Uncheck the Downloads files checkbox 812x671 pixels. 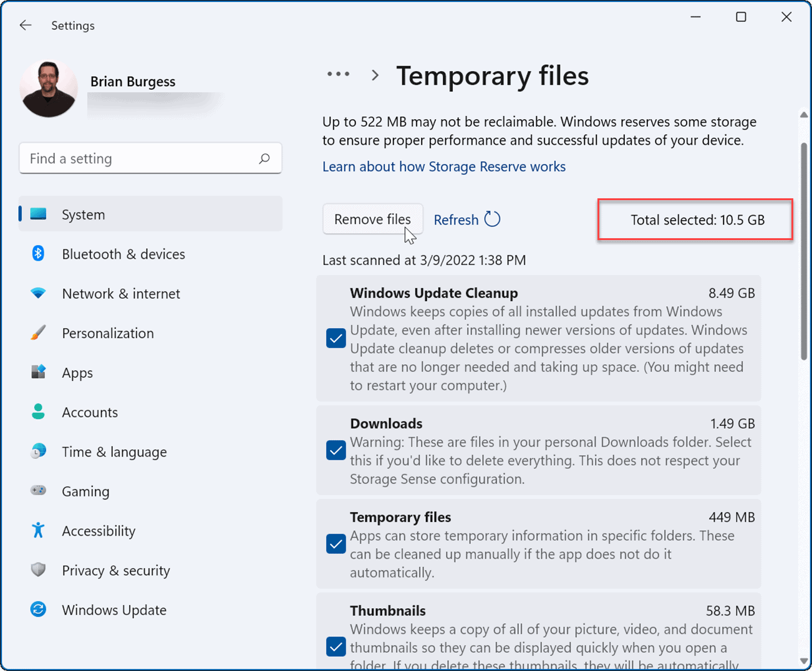pos(336,450)
